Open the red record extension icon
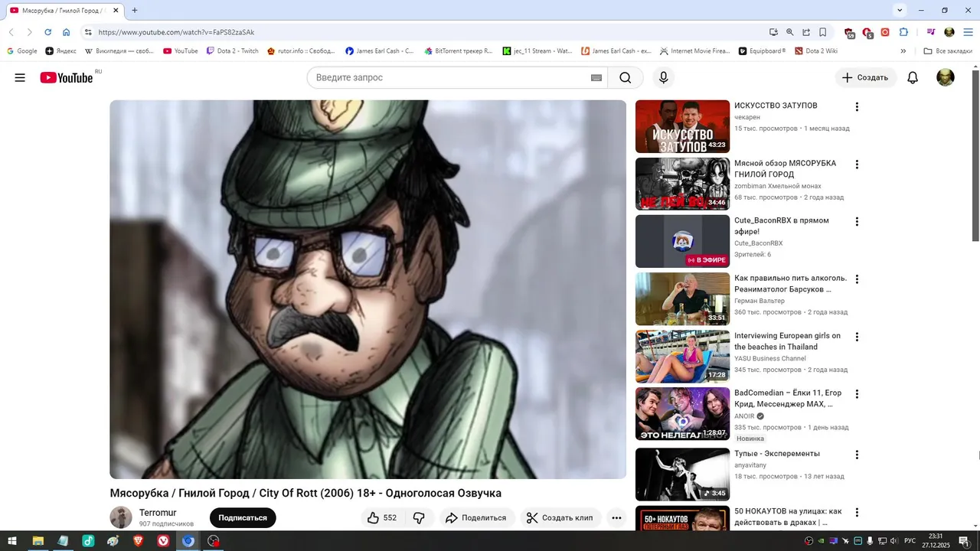This screenshot has width=980, height=551. [x=885, y=32]
